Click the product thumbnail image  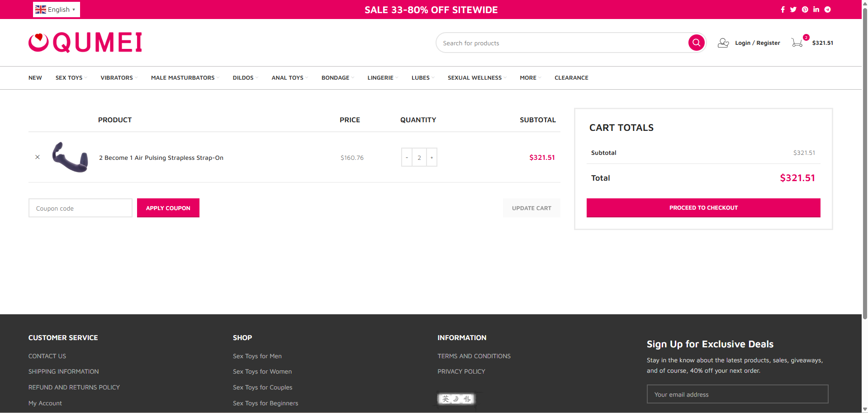coord(70,157)
